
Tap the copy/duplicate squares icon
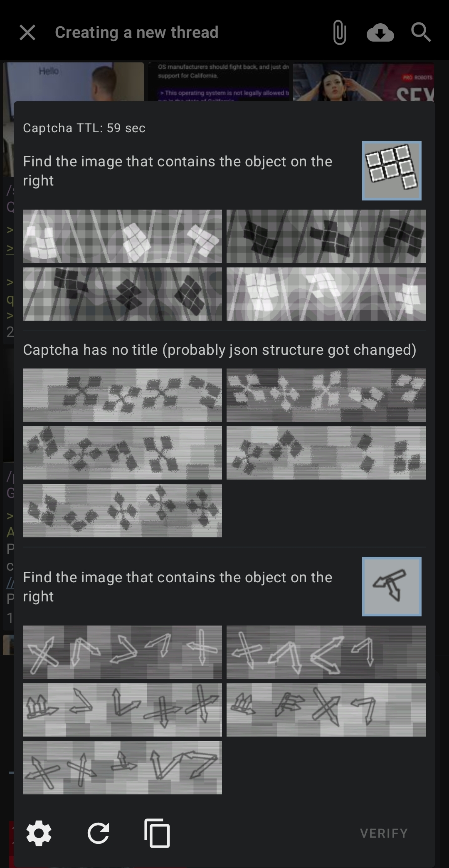pos(157,833)
